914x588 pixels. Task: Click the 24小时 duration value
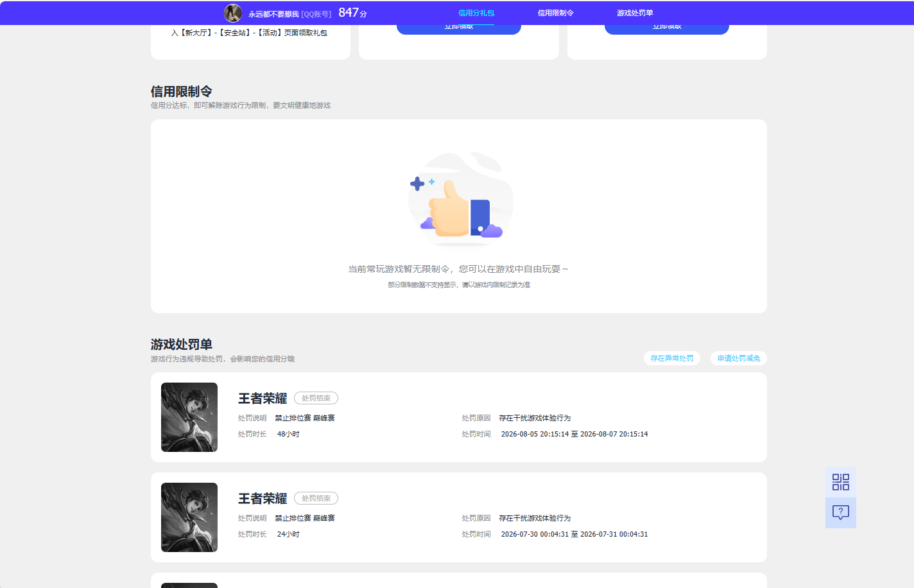click(x=288, y=534)
